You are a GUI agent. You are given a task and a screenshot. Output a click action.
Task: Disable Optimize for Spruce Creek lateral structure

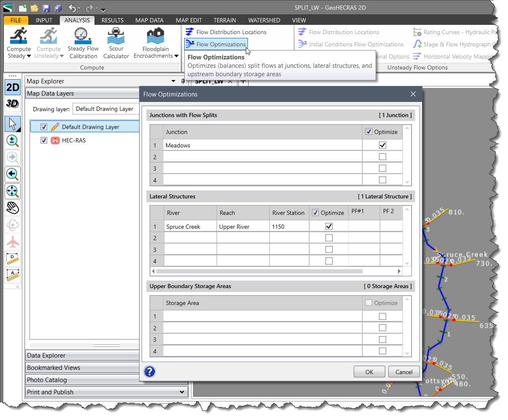click(x=328, y=226)
